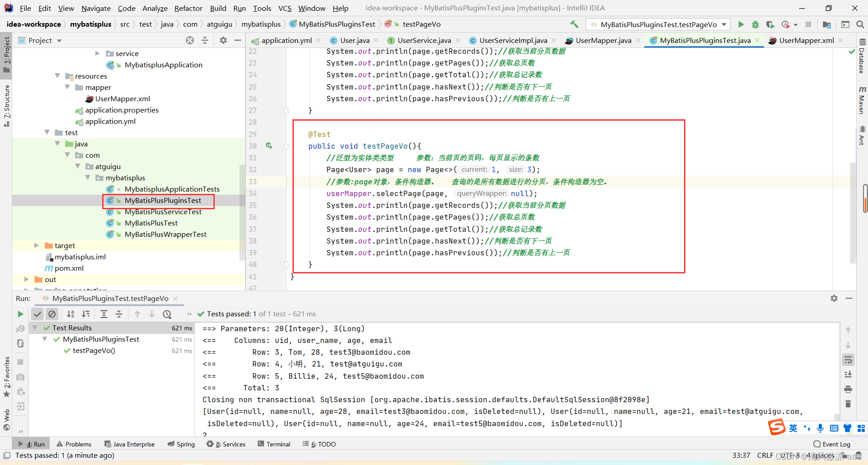Open Project Structure icon in toolbar
This screenshot has width=868, height=465.
[x=827, y=24]
